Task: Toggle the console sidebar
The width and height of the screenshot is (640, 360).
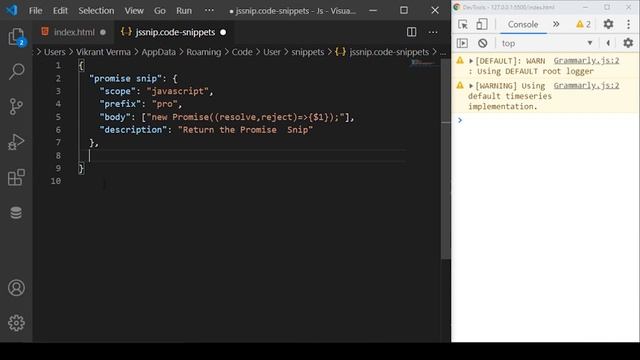Action: click(x=462, y=43)
